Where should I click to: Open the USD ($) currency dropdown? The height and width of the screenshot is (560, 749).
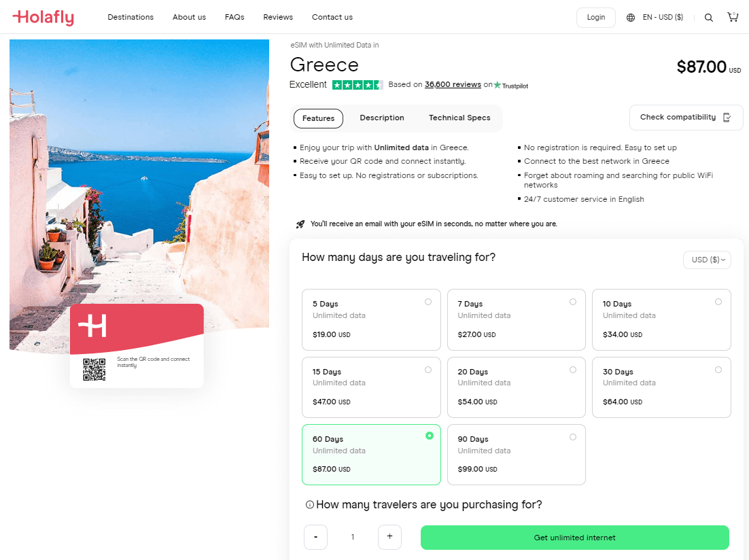[x=707, y=260]
